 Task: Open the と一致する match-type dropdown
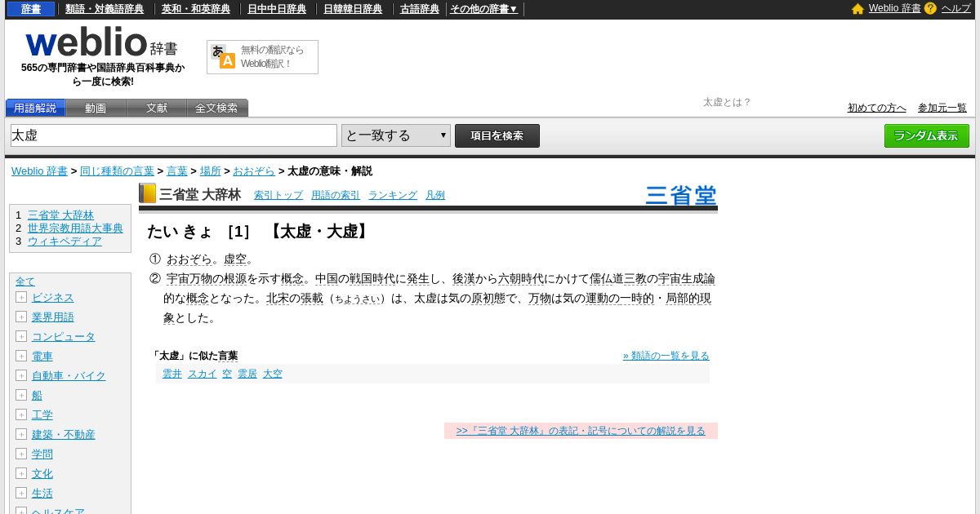[x=396, y=135]
